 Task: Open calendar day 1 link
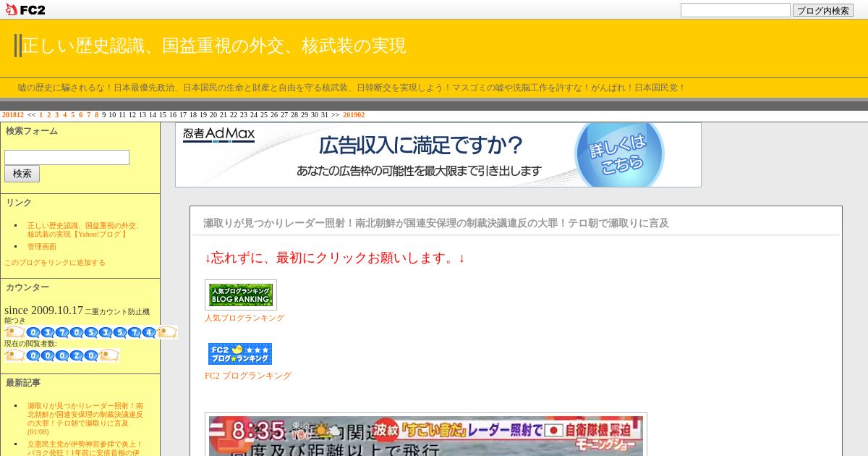(x=41, y=115)
